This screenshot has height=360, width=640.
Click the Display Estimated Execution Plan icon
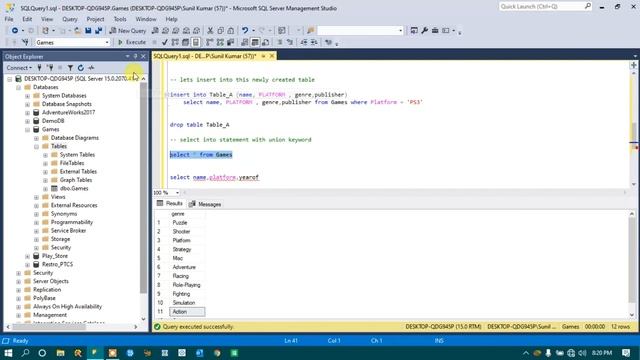point(175,42)
